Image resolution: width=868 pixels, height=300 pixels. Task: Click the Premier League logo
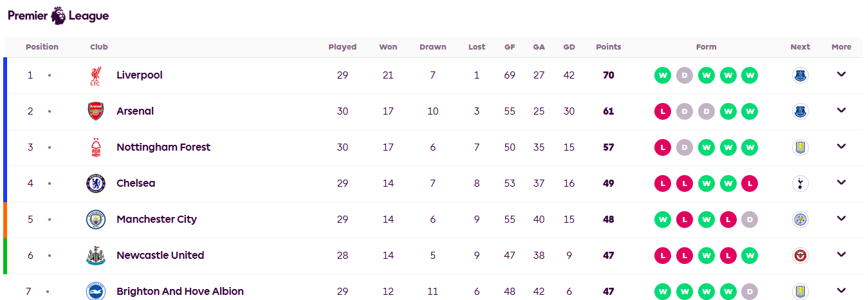tap(59, 15)
